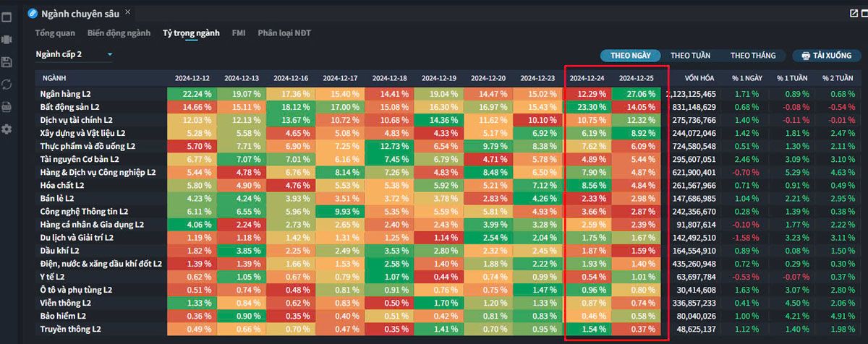Viewport: 868px width, 344px height.
Task: Open settings gear icon in sidebar
Action: [7, 129]
